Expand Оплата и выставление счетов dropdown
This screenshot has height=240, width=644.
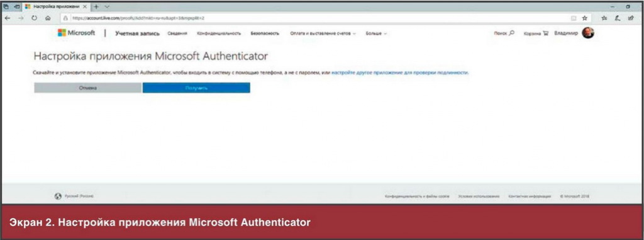[x=323, y=33]
